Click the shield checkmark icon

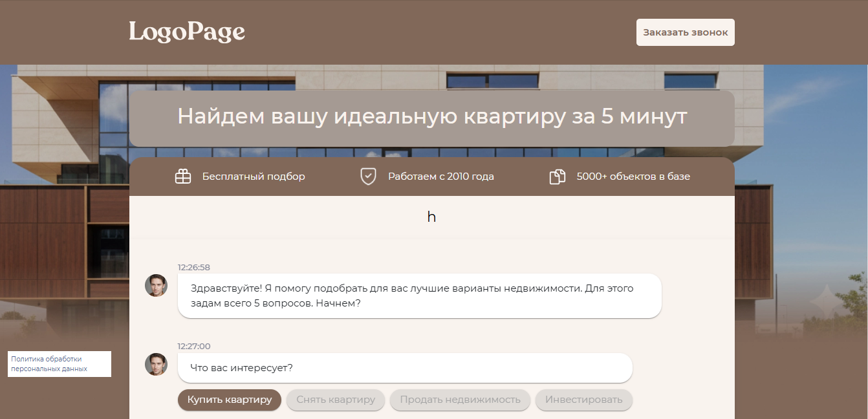[x=368, y=177]
